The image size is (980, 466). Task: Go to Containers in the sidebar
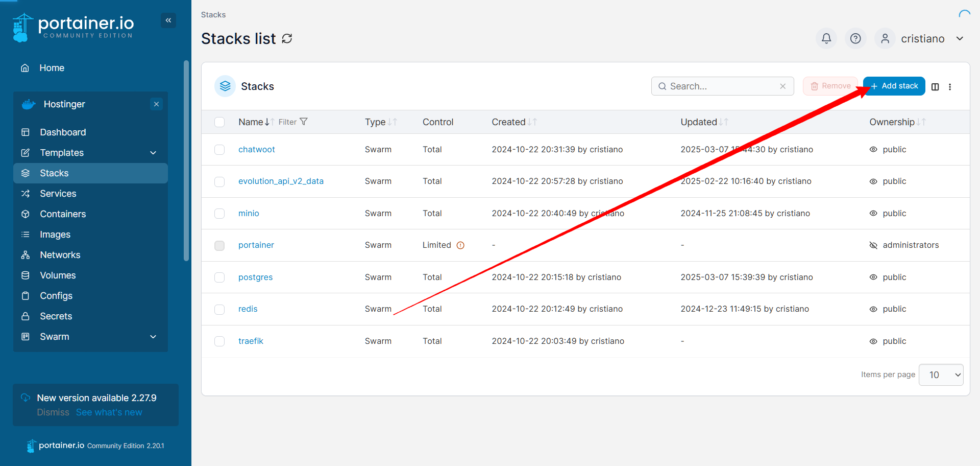(x=63, y=214)
